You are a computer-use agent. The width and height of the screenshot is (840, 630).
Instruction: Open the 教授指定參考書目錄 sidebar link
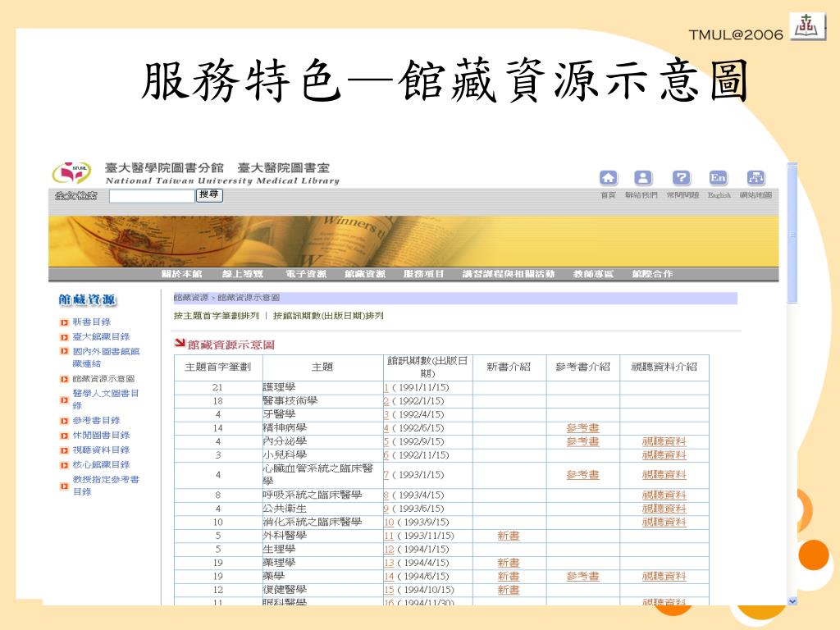pos(106,486)
